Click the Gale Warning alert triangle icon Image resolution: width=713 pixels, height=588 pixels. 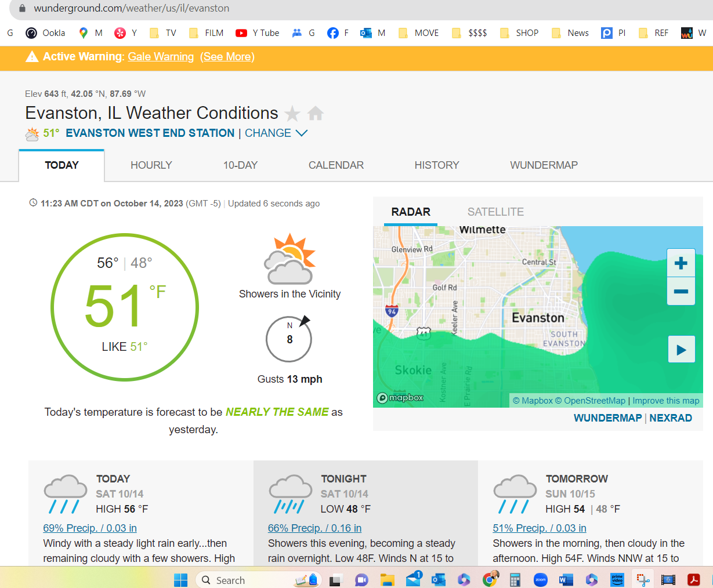32,56
